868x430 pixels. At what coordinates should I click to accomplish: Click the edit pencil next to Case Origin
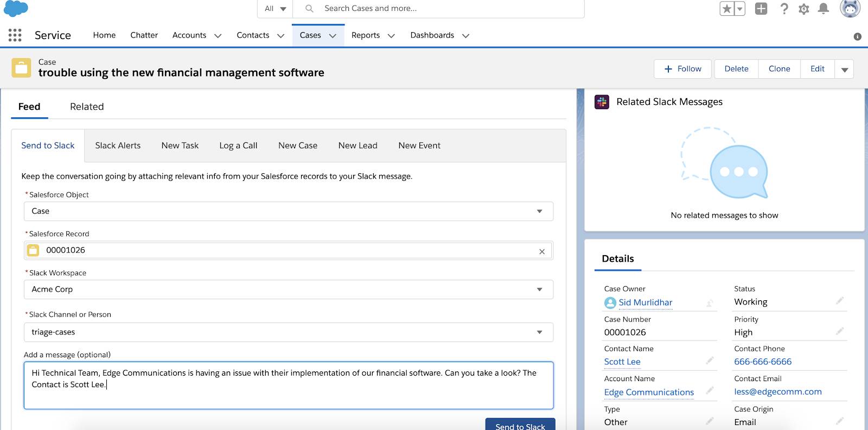[x=840, y=421]
